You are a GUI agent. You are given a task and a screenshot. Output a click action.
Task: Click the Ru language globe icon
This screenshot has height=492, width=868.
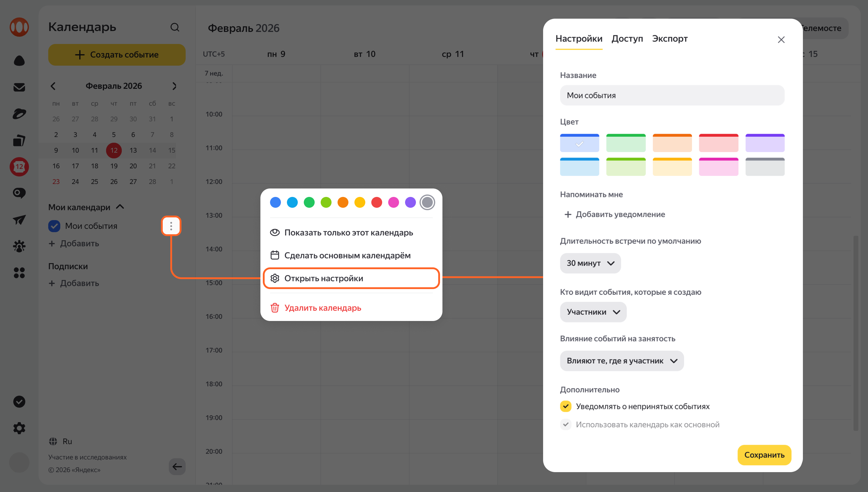[x=53, y=441]
